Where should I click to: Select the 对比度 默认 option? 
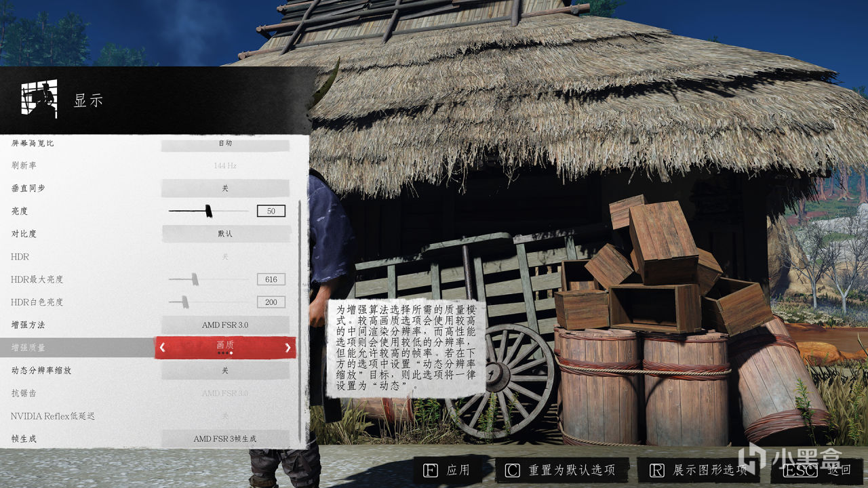point(226,233)
